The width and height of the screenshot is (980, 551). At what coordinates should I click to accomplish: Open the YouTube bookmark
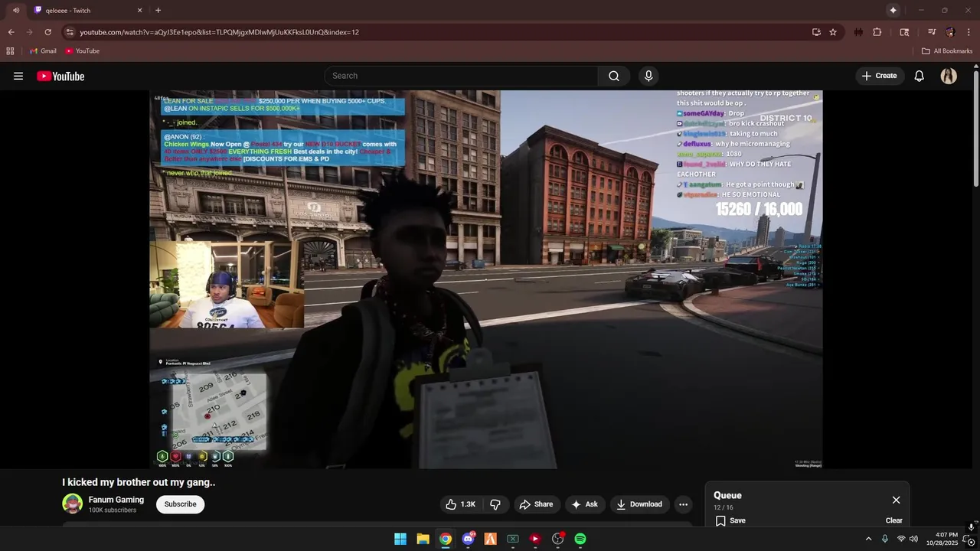pos(83,51)
